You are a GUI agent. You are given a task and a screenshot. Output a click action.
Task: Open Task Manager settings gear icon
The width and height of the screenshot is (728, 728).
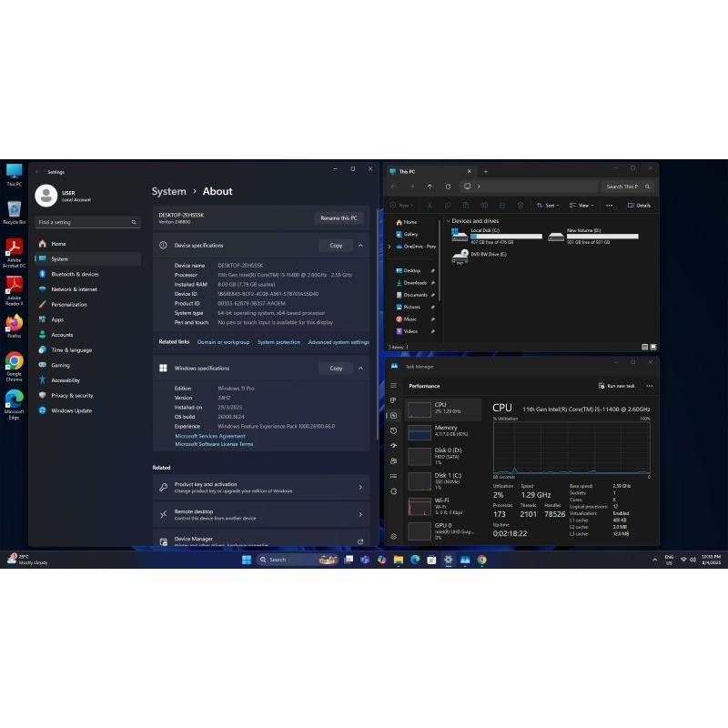(x=393, y=537)
